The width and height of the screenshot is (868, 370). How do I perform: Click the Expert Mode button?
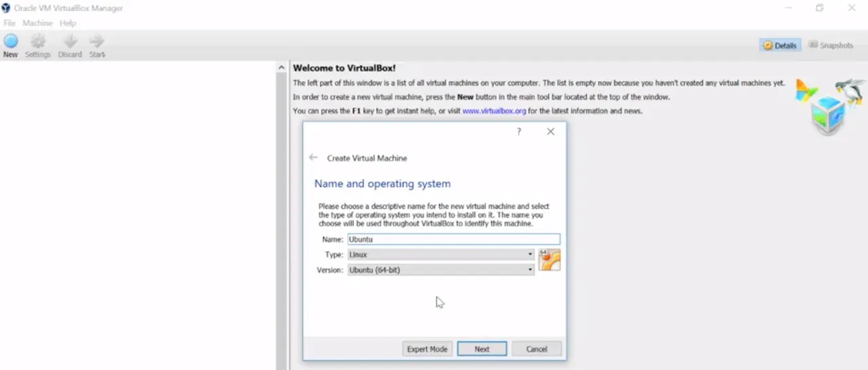[427, 349]
